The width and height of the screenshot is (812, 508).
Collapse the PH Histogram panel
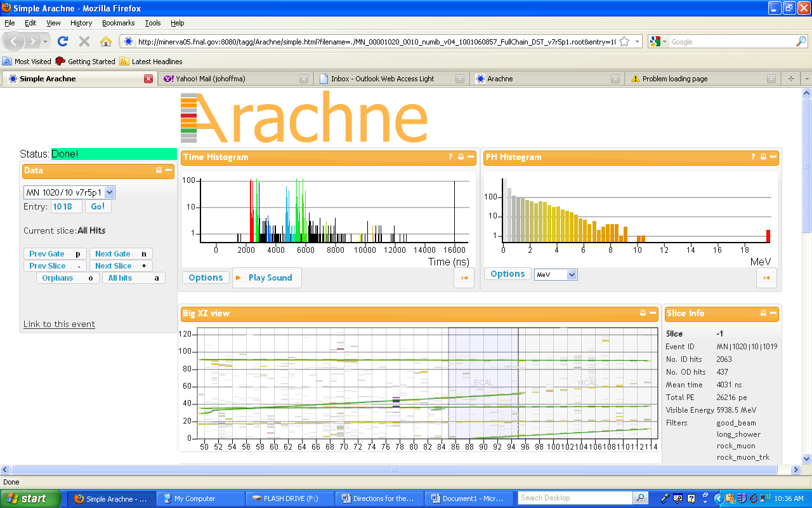click(x=773, y=157)
